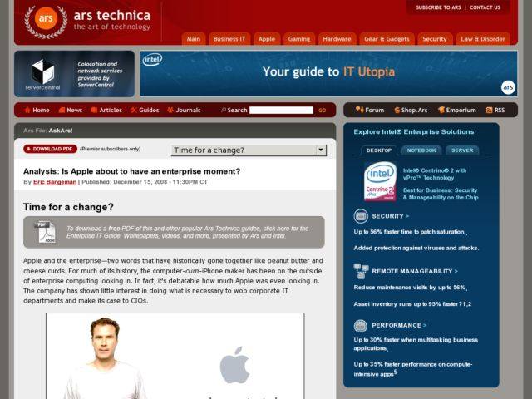The height and width of the screenshot is (399, 532).
Task: Switch to the SERVER tab
Action: 462,150
